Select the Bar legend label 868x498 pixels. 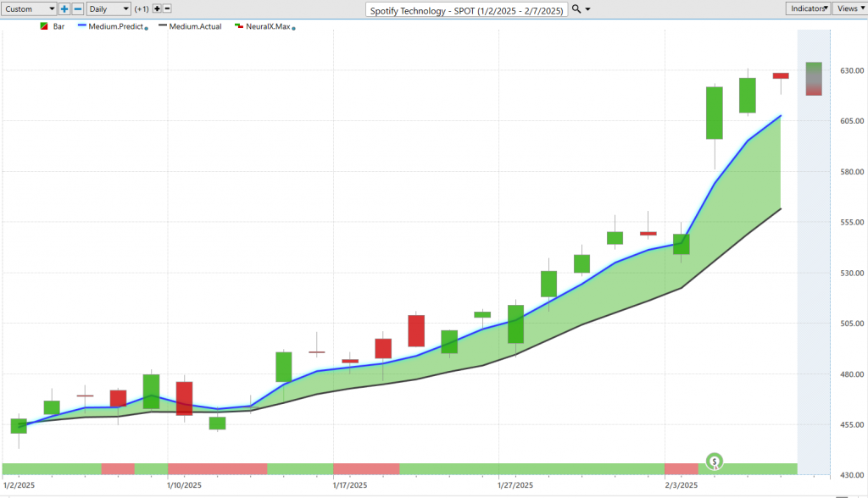(x=58, y=26)
